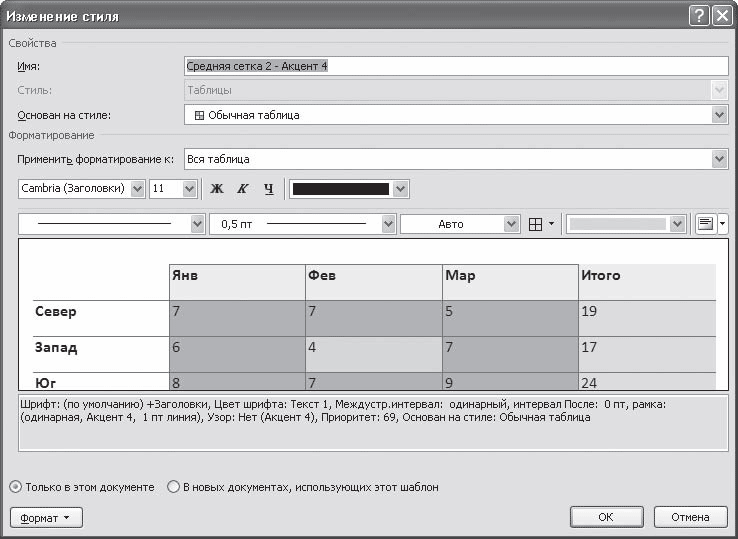Click the value 8 in Юг row
The image size is (738, 539).
(176, 383)
